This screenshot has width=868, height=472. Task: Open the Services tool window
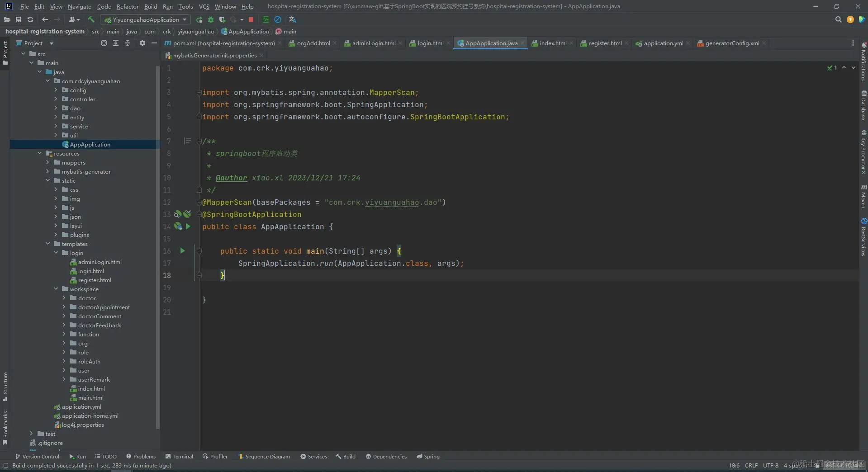point(313,456)
